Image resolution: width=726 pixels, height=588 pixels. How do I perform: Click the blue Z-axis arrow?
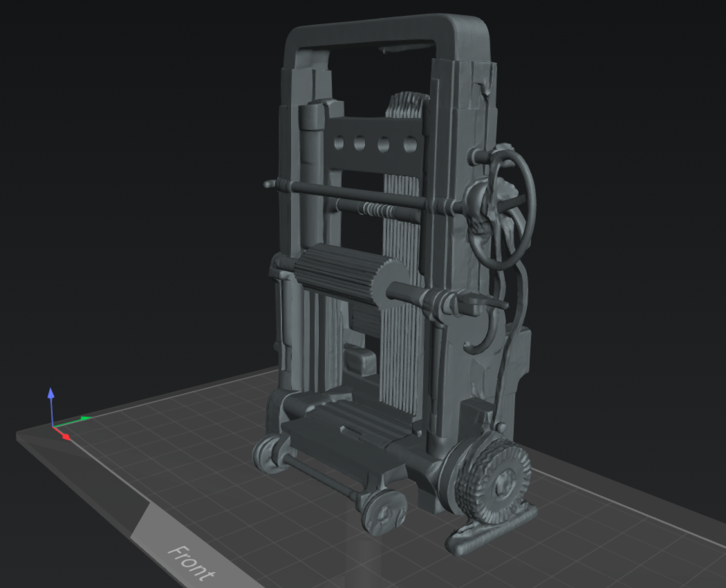50,395
